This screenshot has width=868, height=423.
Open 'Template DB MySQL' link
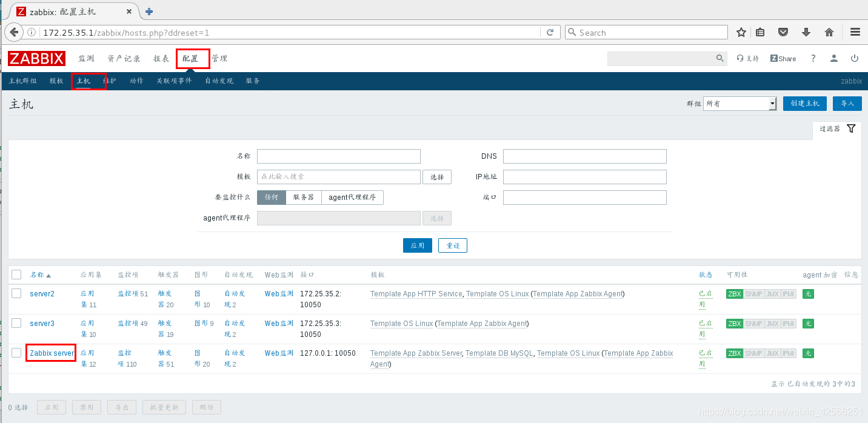499,353
